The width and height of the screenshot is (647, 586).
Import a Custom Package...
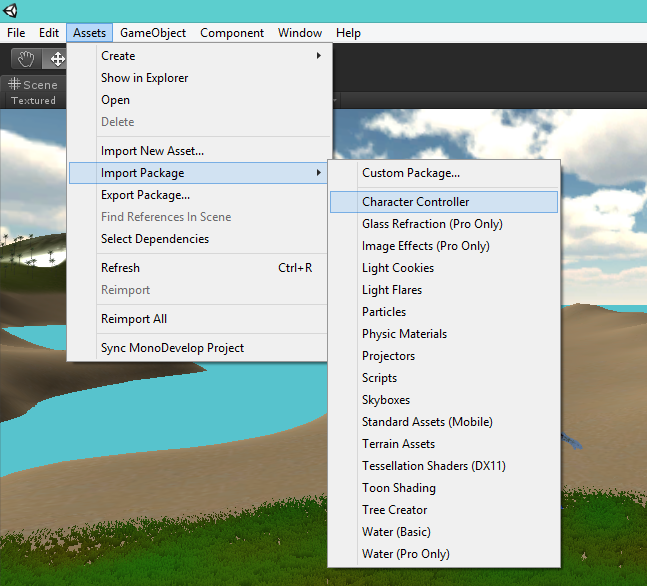pos(444,173)
